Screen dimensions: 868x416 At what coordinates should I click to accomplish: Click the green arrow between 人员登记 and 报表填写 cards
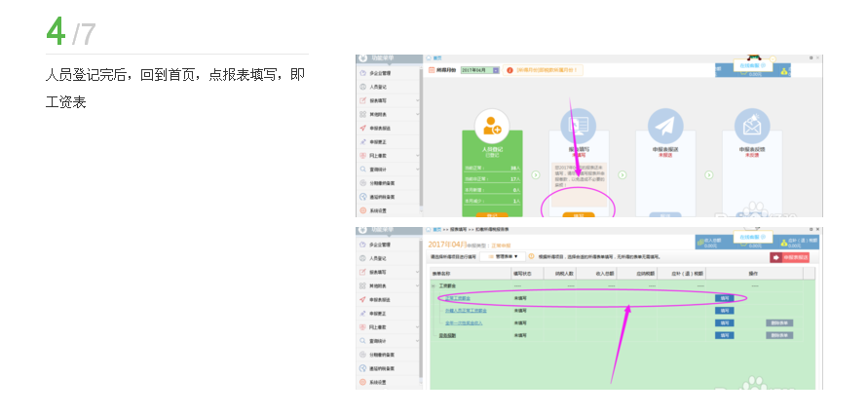(x=535, y=174)
